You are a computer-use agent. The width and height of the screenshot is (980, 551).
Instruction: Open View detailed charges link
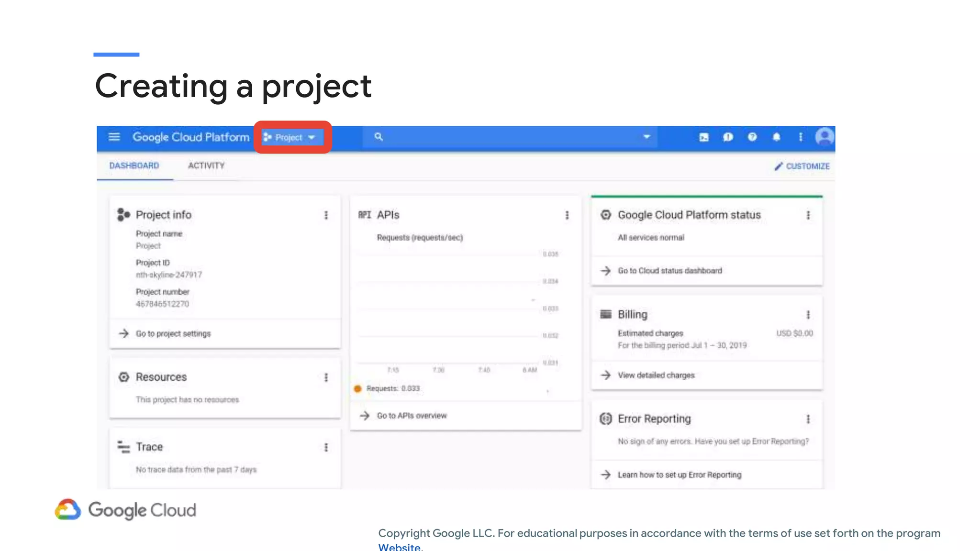[x=656, y=375]
